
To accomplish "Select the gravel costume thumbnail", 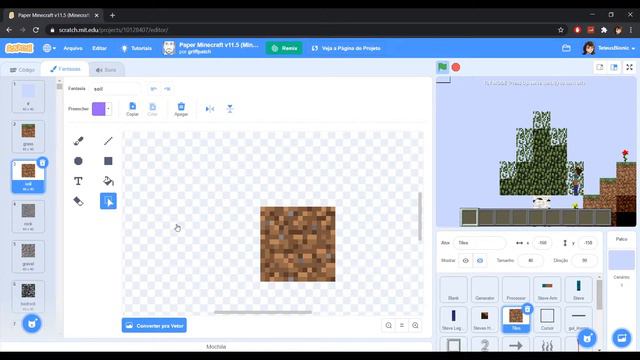I will click(x=28, y=256).
